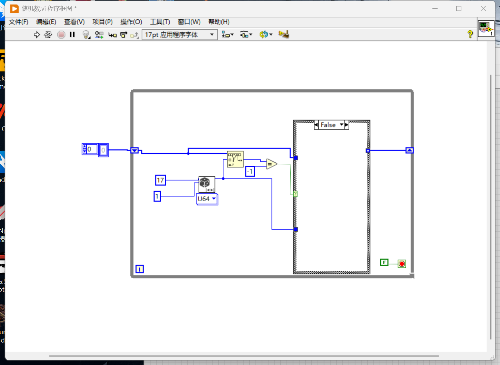500x365 pixels.
Task: Pause execution with the pause button
Action: tap(72, 34)
